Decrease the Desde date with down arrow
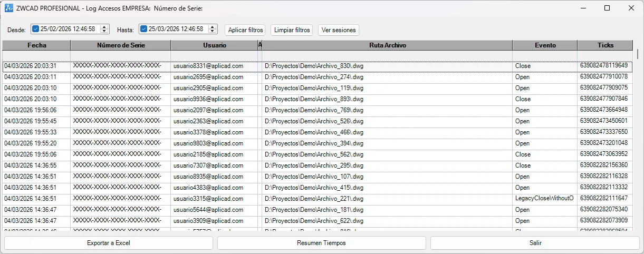Viewport: 644px width, 254px height. click(x=104, y=32)
